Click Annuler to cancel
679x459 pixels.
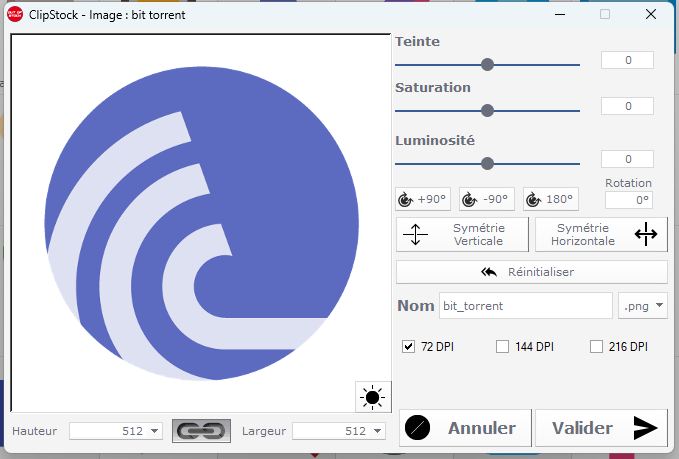tap(465, 428)
